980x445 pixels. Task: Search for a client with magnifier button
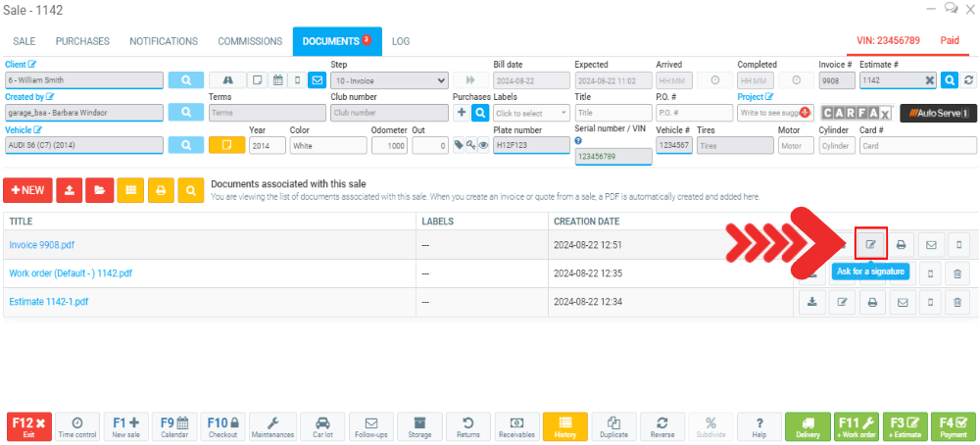pos(185,80)
